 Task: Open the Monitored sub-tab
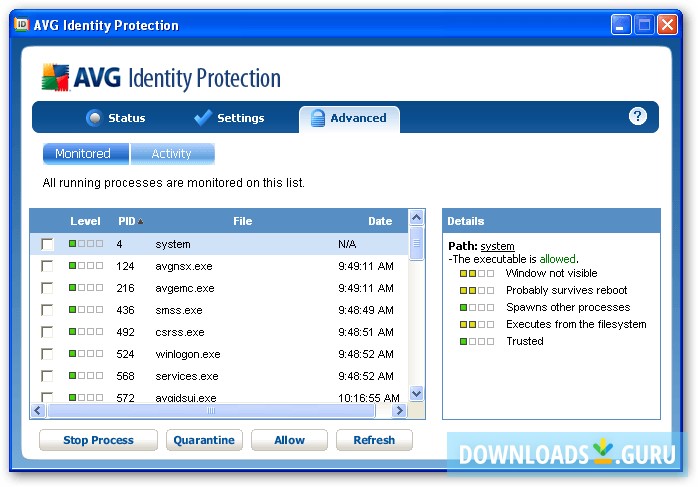[x=85, y=154]
